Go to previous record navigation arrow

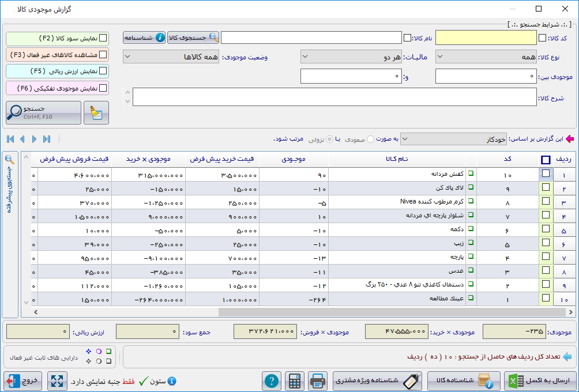click(x=22, y=139)
